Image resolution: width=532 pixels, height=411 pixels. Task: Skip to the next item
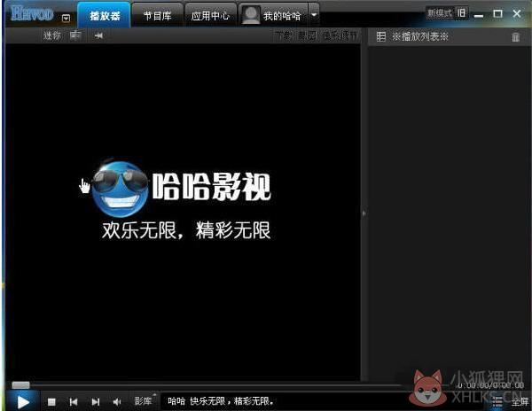tap(96, 402)
